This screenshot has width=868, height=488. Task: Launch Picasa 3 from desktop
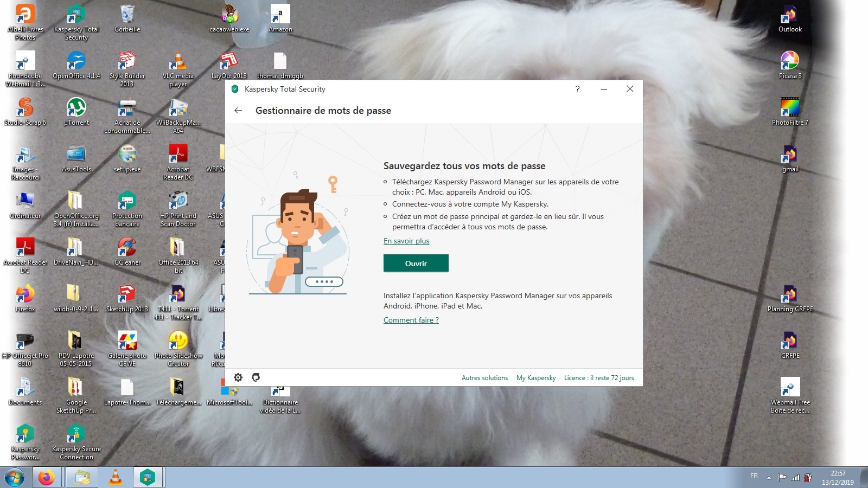pyautogui.click(x=790, y=66)
